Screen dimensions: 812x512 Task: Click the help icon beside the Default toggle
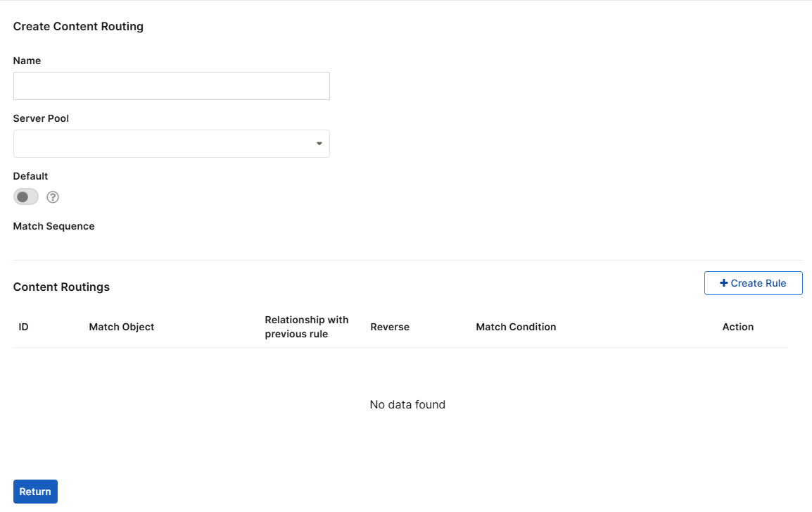[53, 196]
